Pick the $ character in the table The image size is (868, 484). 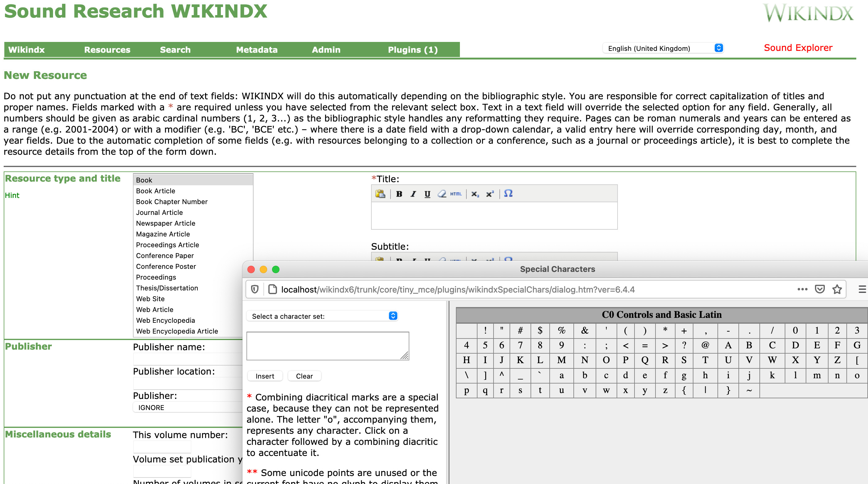[x=540, y=330]
